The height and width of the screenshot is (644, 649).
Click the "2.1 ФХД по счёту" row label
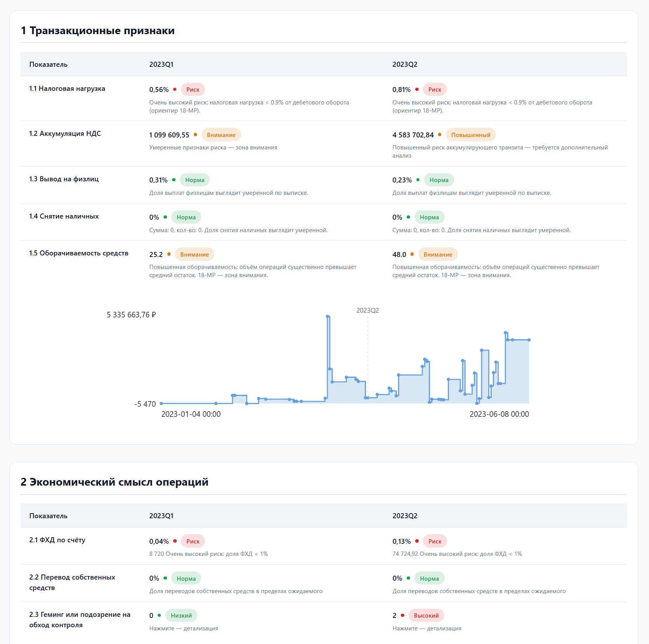click(x=57, y=540)
